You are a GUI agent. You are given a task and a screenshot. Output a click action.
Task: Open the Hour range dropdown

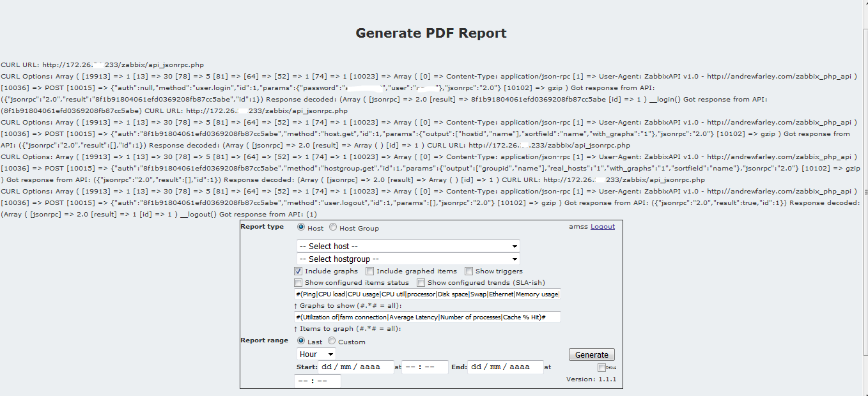316,354
